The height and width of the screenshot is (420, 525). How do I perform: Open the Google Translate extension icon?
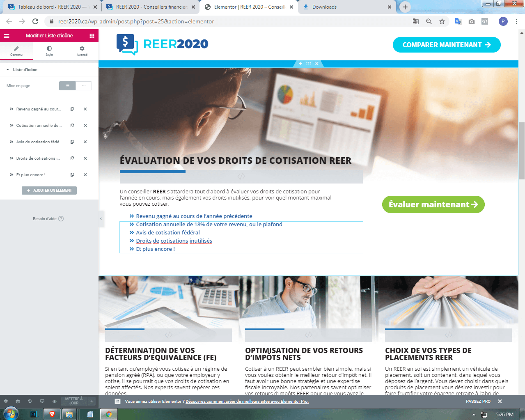click(459, 21)
